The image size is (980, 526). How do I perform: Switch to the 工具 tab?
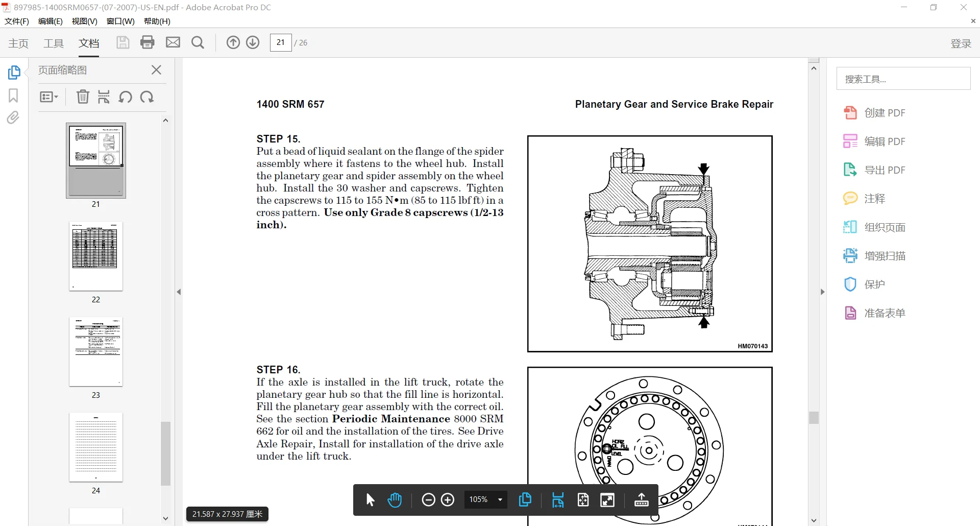pyautogui.click(x=54, y=43)
